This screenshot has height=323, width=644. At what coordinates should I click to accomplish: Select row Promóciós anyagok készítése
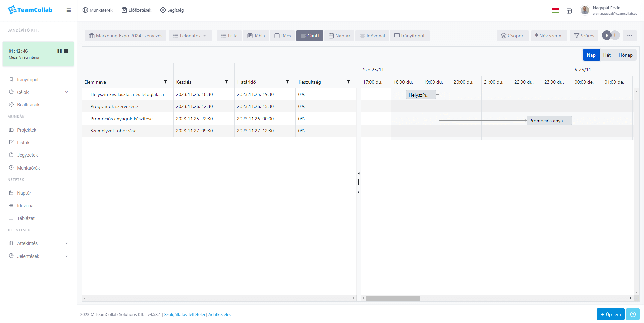pyautogui.click(x=219, y=119)
